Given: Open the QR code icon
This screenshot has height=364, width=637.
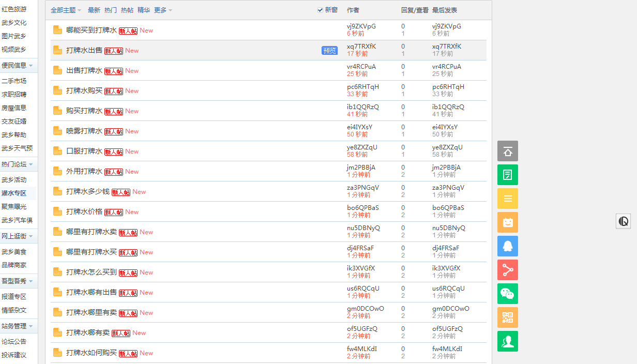Looking at the screenshot, I should pos(507,317).
